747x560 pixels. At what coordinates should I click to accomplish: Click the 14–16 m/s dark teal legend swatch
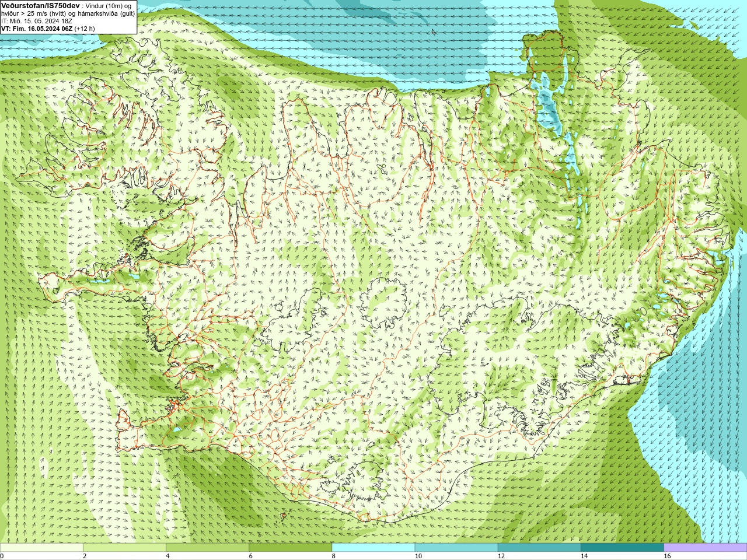(622, 548)
